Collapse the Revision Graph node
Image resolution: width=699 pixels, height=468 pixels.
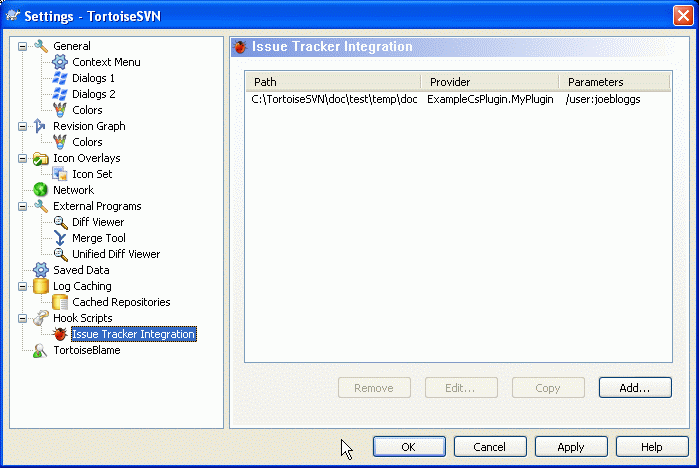(22, 126)
